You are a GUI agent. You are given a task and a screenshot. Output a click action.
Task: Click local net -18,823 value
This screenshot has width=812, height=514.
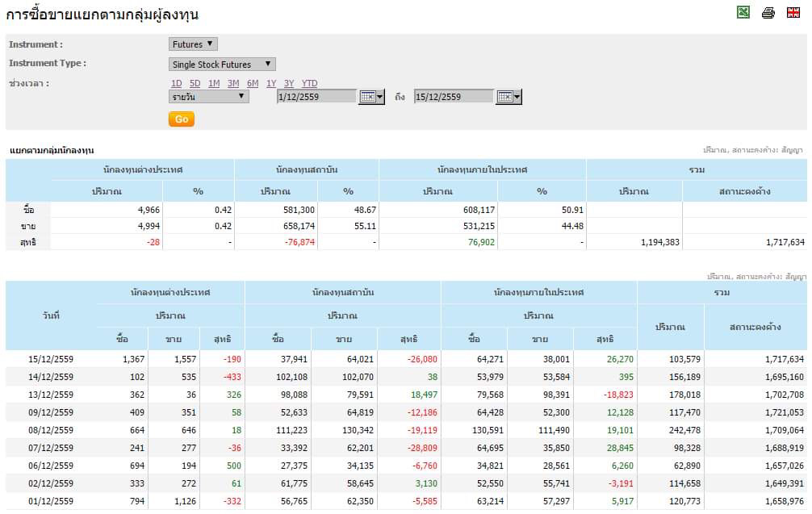(x=618, y=395)
